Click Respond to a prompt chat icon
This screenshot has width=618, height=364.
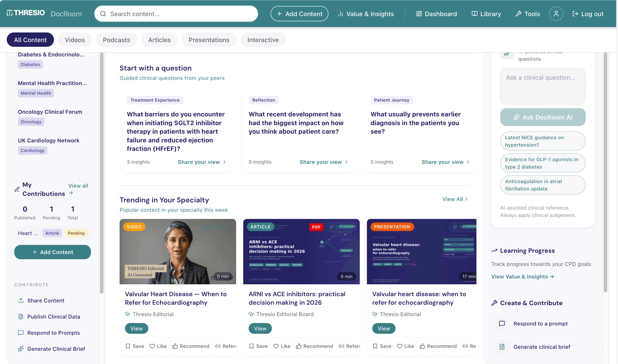click(502, 323)
